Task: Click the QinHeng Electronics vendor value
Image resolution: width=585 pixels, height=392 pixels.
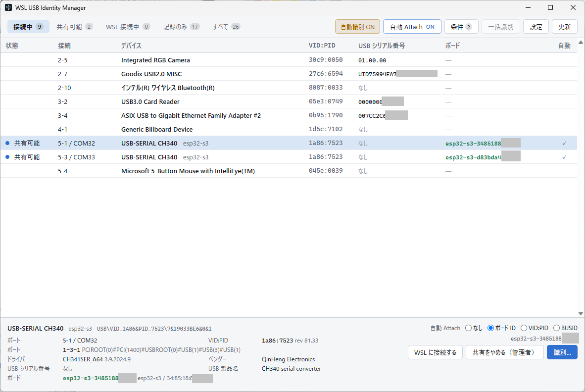Action: [x=288, y=359]
